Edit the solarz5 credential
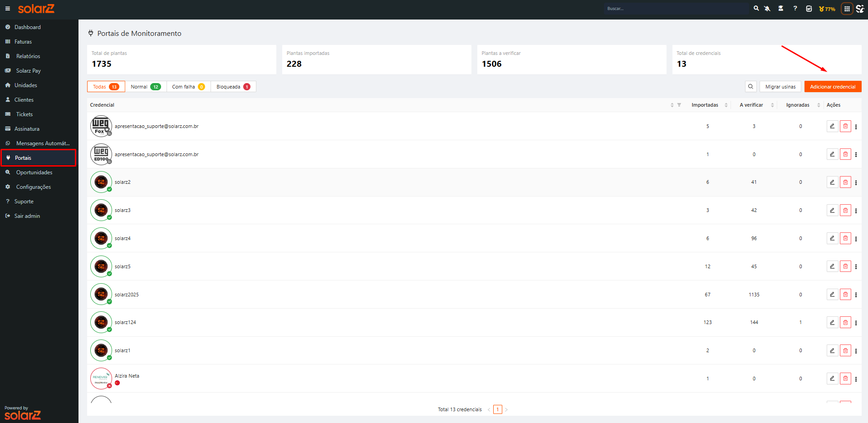The height and width of the screenshot is (423, 868). pyautogui.click(x=832, y=266)
